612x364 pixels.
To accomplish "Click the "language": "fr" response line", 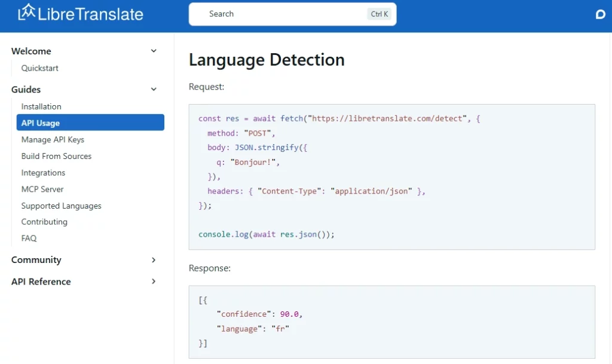I will click(x=253, y=329).
